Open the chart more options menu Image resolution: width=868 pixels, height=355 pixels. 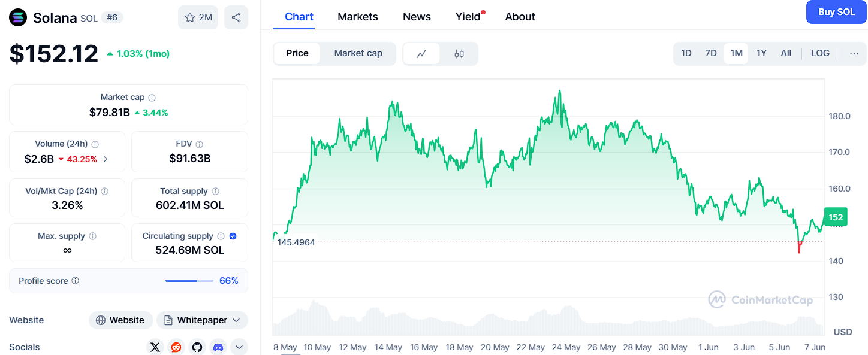tap(854, 53)
